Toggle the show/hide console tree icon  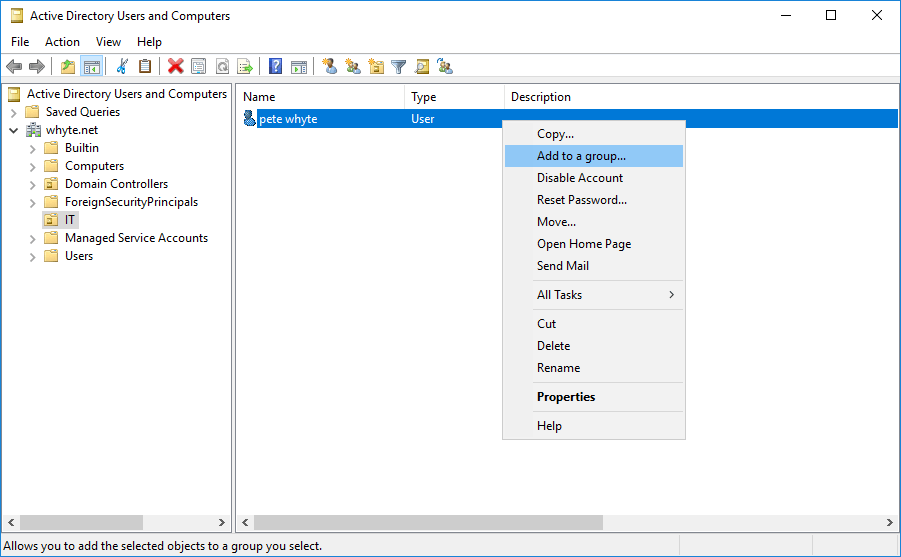pos(92,67)
